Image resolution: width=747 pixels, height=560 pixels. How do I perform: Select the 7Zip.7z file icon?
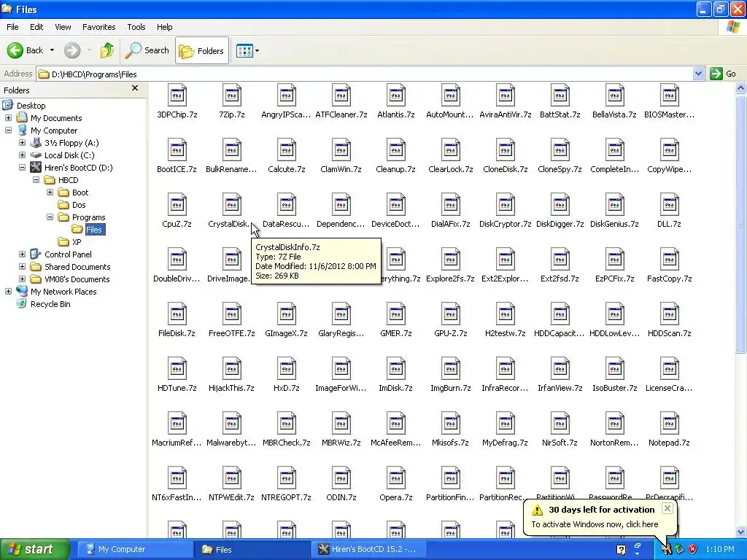231,96
